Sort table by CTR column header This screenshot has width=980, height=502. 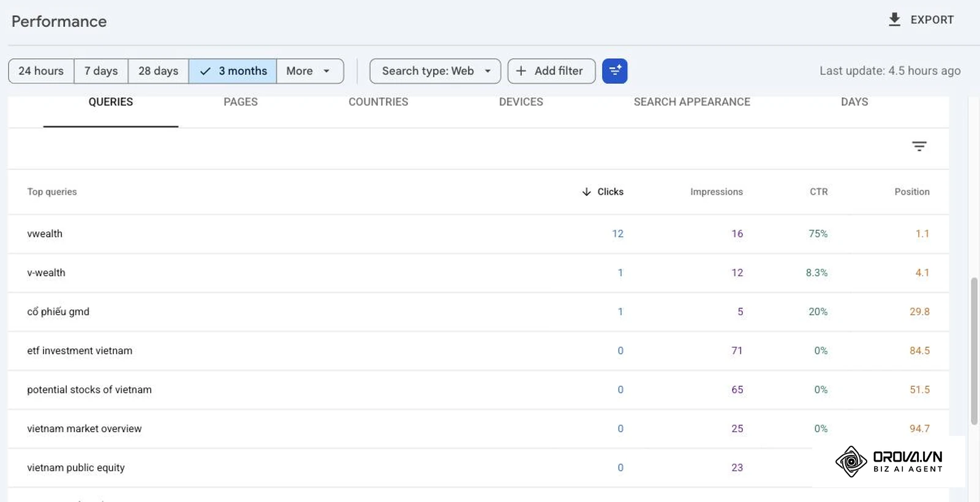[819, 192]
